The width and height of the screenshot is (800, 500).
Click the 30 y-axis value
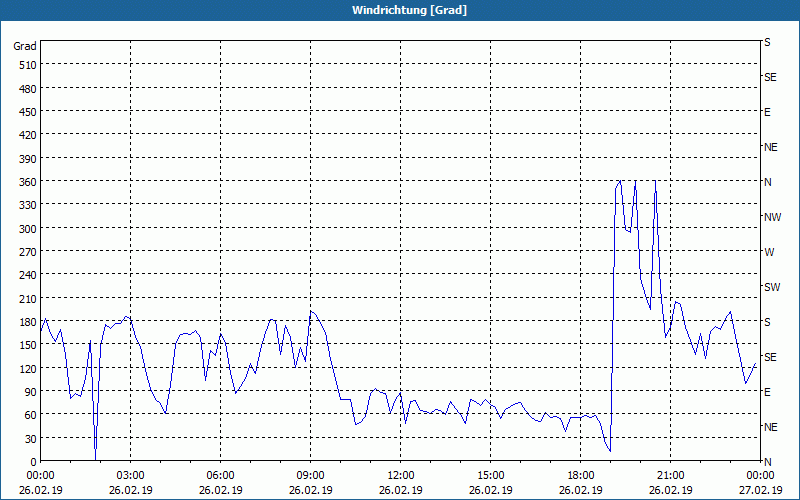point(31,439)
